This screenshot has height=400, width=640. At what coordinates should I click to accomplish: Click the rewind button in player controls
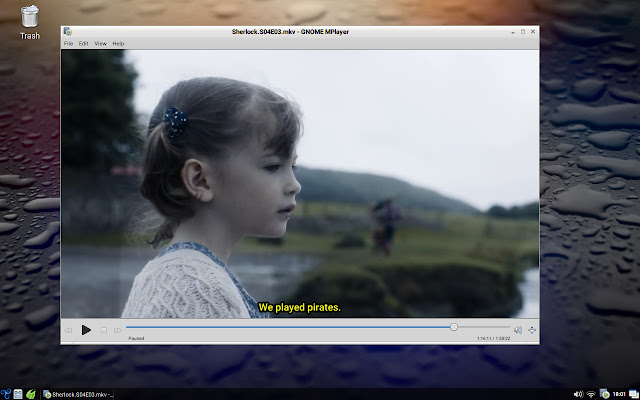(x=69, y=330)
